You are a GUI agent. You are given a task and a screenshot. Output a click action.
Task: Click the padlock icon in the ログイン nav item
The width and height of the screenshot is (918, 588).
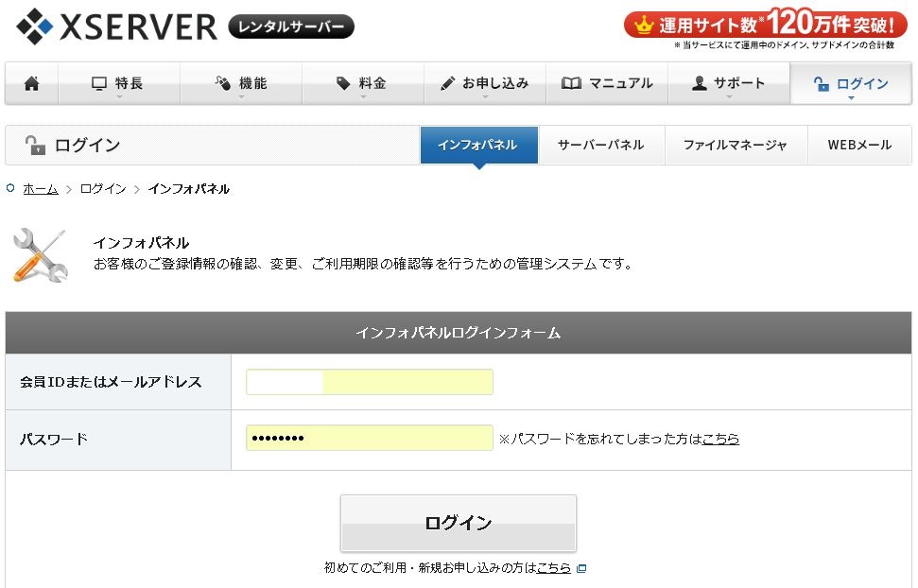coord(822,84)
